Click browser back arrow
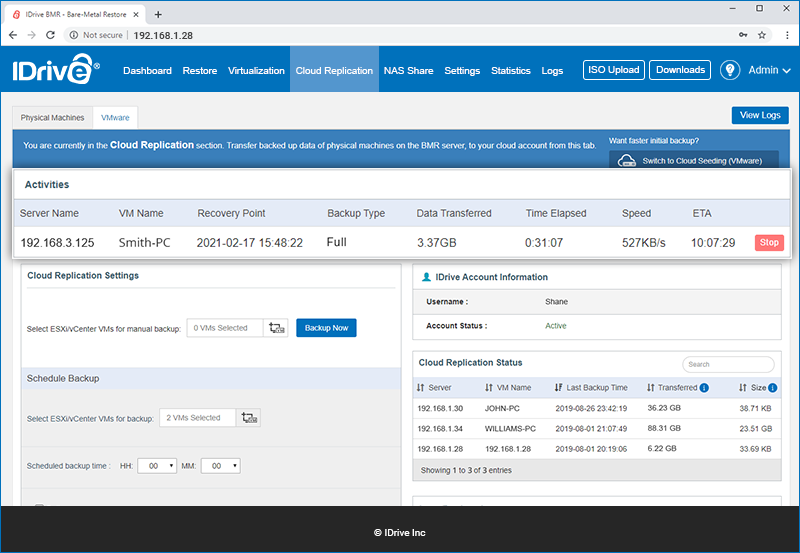 tap(13, 35)
